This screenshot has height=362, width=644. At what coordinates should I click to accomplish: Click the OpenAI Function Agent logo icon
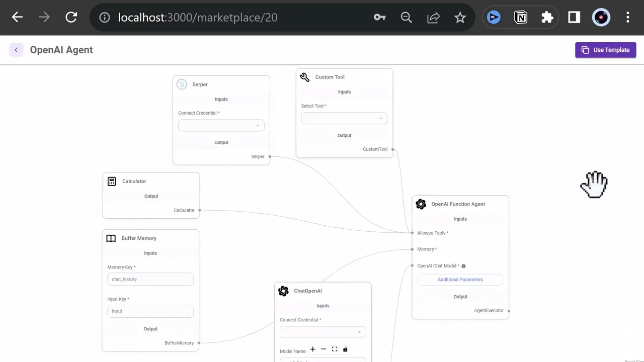coord(421,204)
